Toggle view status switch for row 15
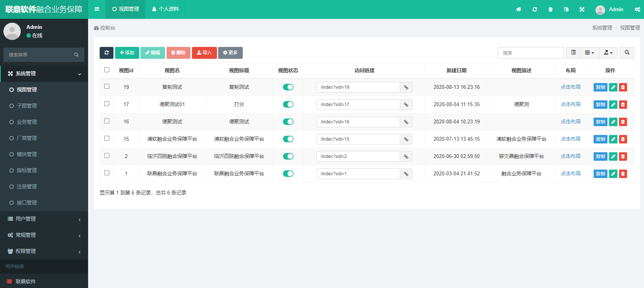644x288 pixels. click(288, 139)
